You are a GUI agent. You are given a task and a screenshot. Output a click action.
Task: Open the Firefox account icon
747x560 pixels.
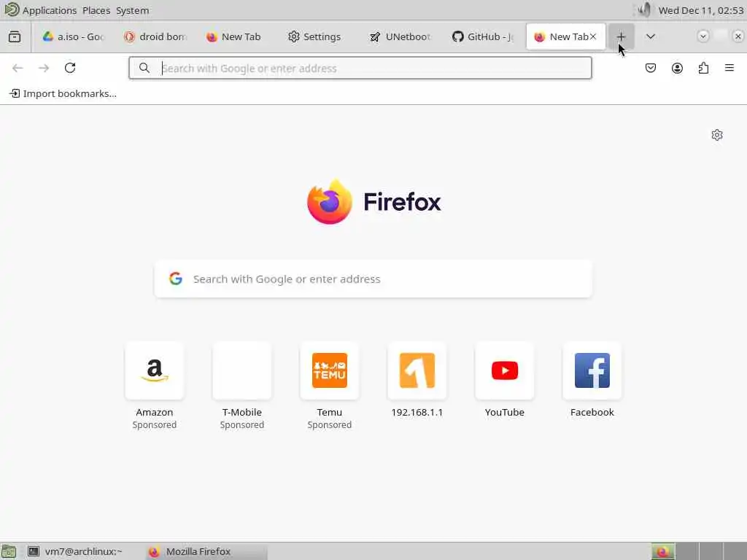click(677, 68)
